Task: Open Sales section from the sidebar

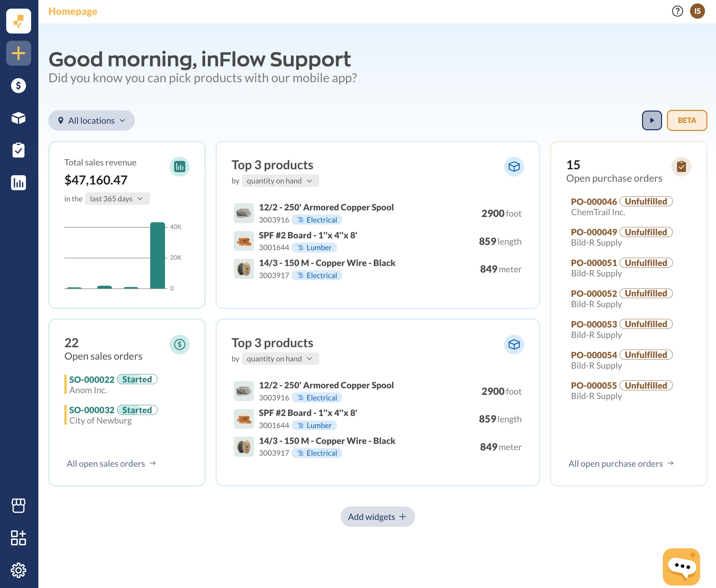Action: point(18,85)
